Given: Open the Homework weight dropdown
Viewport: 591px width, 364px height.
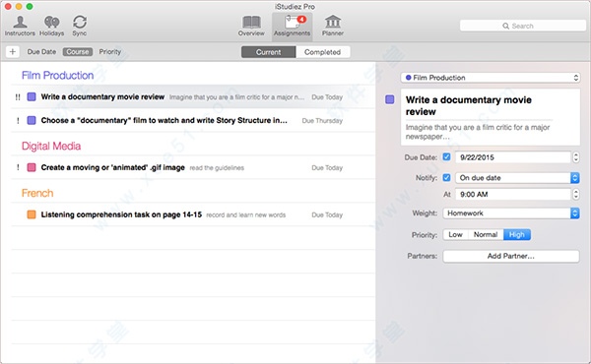Looking at the screenshot, I should [511, 213].
